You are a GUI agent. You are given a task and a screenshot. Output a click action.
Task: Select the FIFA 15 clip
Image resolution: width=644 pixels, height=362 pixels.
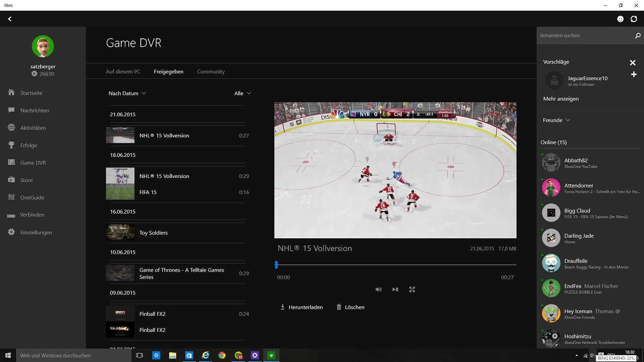[x=178, y=192]
